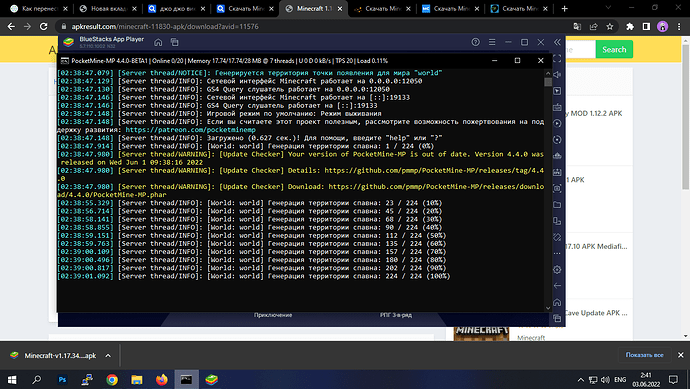Close the 'Новая вкладка' tab
This screenshot has width=690, height=389.
coord(134,8)
